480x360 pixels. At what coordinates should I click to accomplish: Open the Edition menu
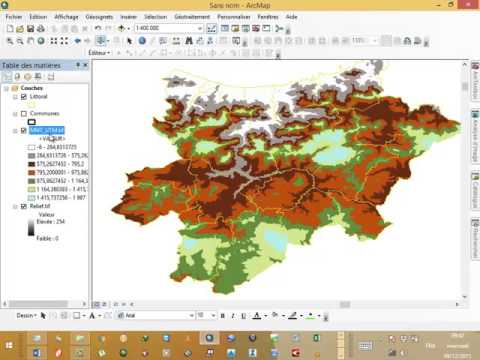pyautogui.click(x=38, y=17)
